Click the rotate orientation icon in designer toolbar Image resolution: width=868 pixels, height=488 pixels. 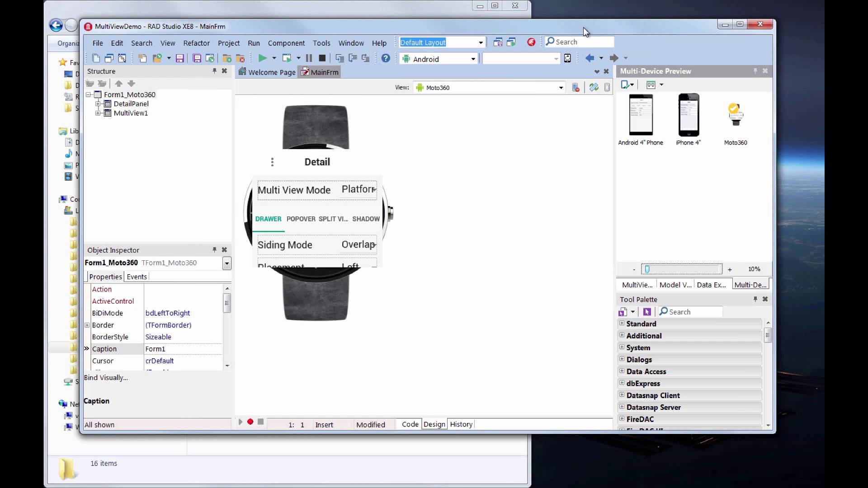point(594,88)
